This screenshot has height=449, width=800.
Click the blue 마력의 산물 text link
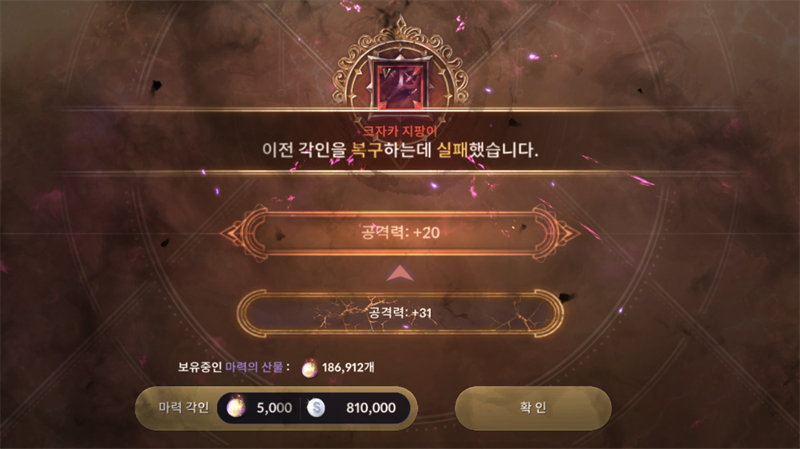coord(254,367)
